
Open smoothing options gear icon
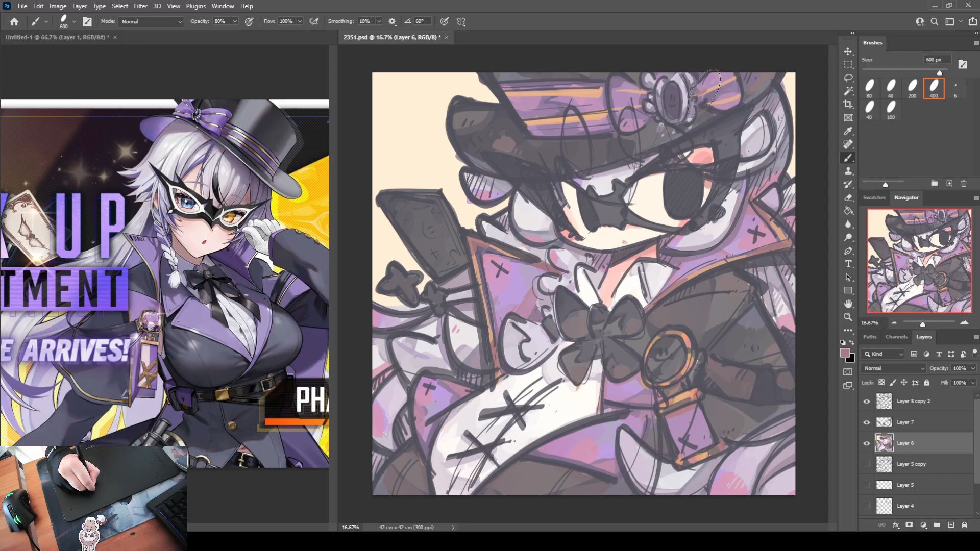392,21
